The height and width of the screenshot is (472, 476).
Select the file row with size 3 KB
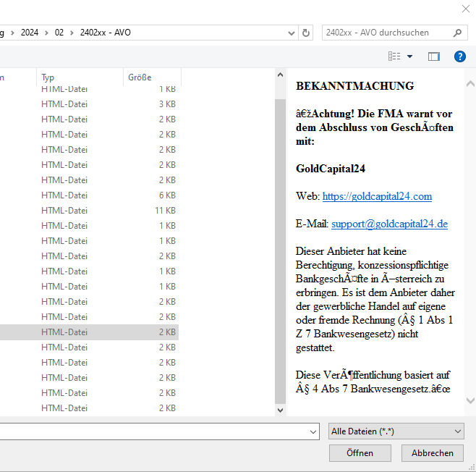(89, 104)
